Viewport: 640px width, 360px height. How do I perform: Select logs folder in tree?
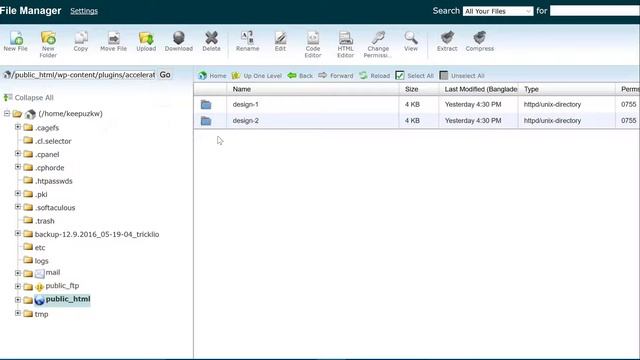click(x=41, y=261)
